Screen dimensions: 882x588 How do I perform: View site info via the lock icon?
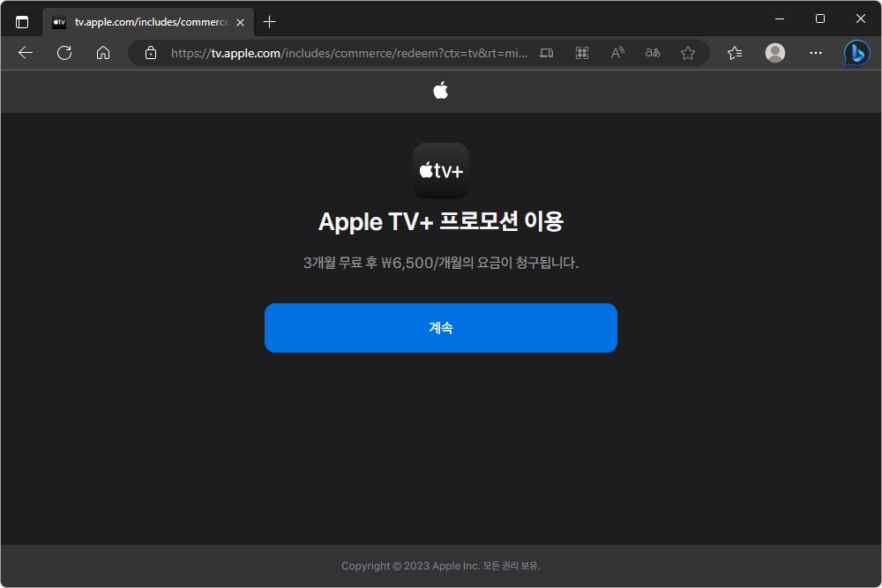(x=150, y=53)
